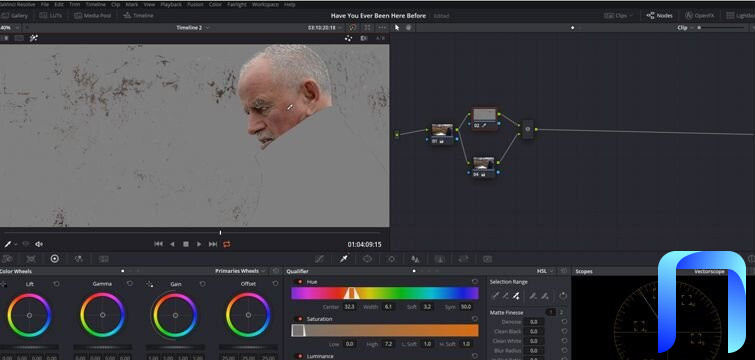
Task: Jump to the first frame
Action: (158, 244)
